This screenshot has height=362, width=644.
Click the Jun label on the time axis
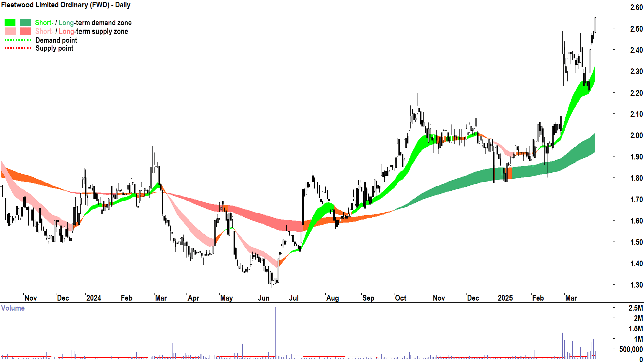pyautogui.click(x=264, y=298)
